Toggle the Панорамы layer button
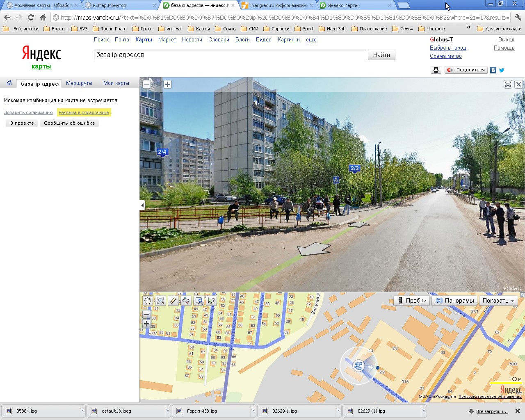This screenshot has width=525, height=420. [x=454, y=301]
